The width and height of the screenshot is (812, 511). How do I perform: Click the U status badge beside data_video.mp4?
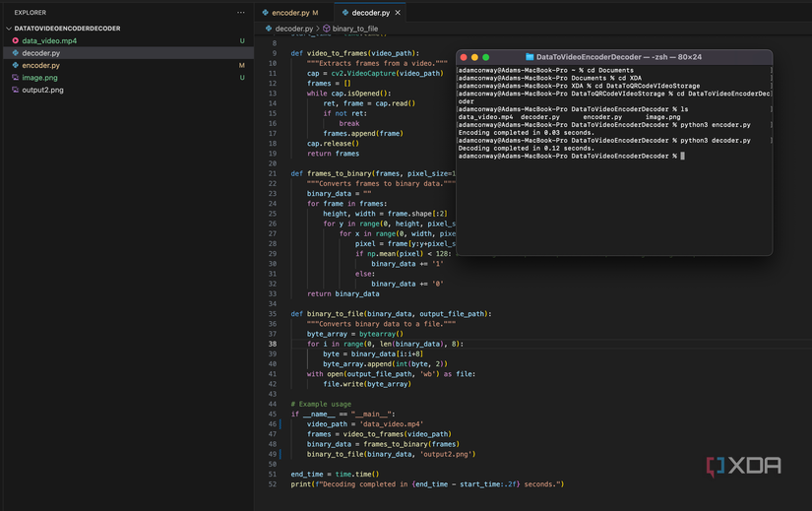click(242, 40)
